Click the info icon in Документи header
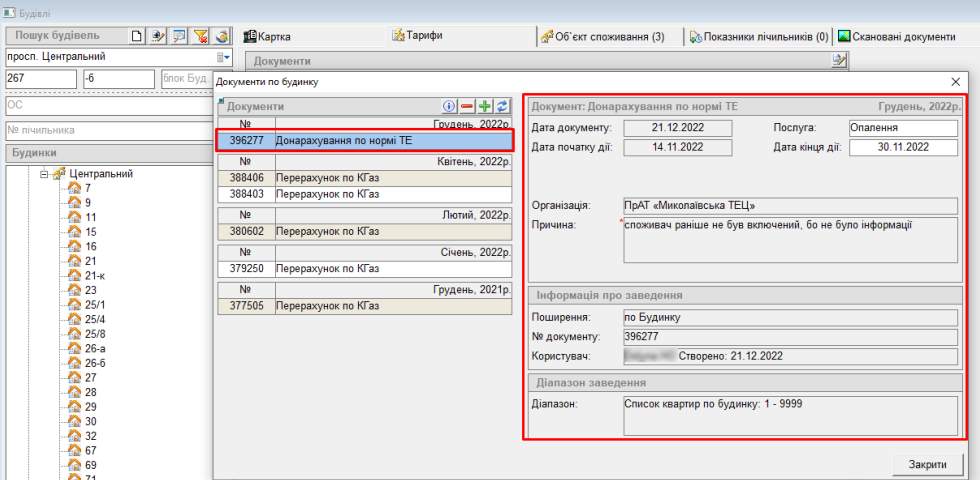The image size is (980, 480). tap(449, 106)
